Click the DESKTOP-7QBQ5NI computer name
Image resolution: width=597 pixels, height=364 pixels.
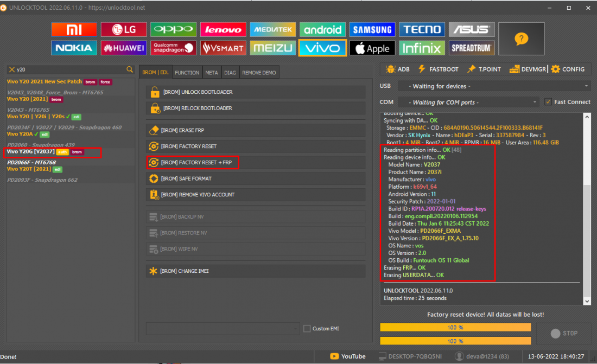click(x=410, y=356)
